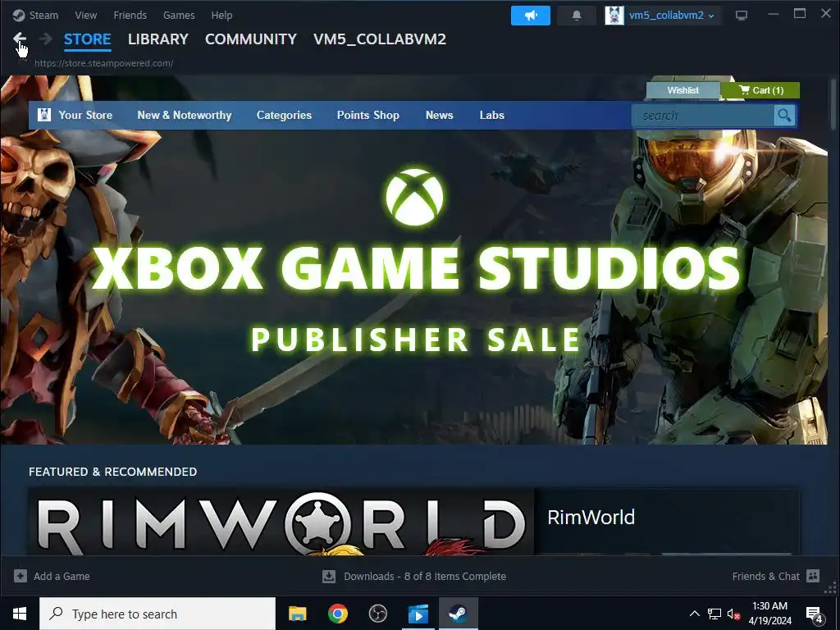Click the store page vertical scrollbar

[833, 104]
